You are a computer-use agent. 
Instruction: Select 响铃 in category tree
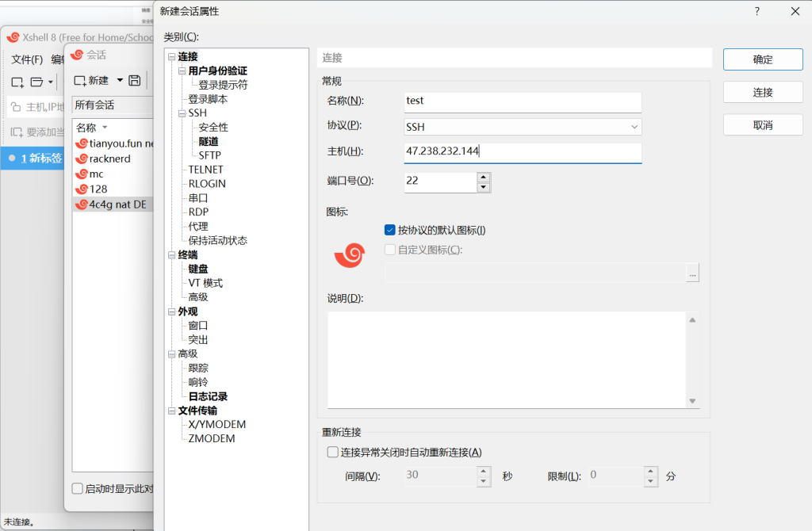pyautogui.click(x=197, y=382)
